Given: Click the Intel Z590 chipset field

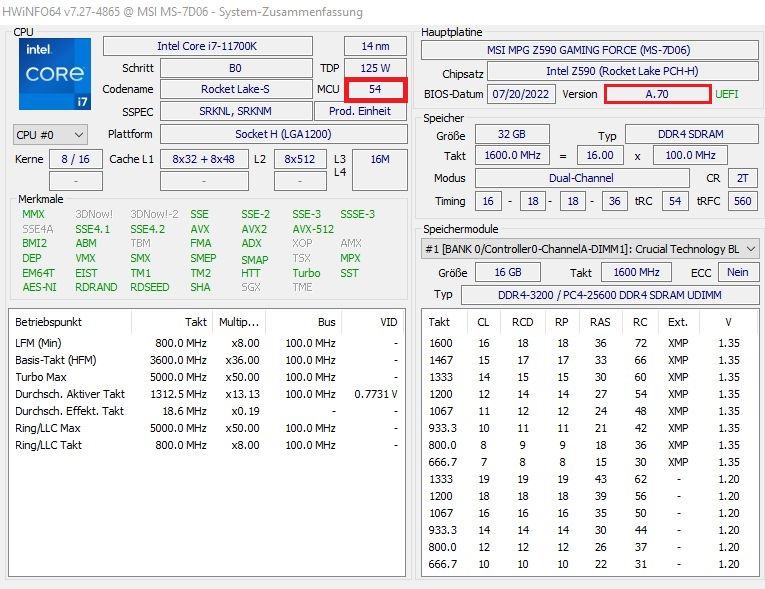Looking at the screenshot, I should [x=622, y=71].
